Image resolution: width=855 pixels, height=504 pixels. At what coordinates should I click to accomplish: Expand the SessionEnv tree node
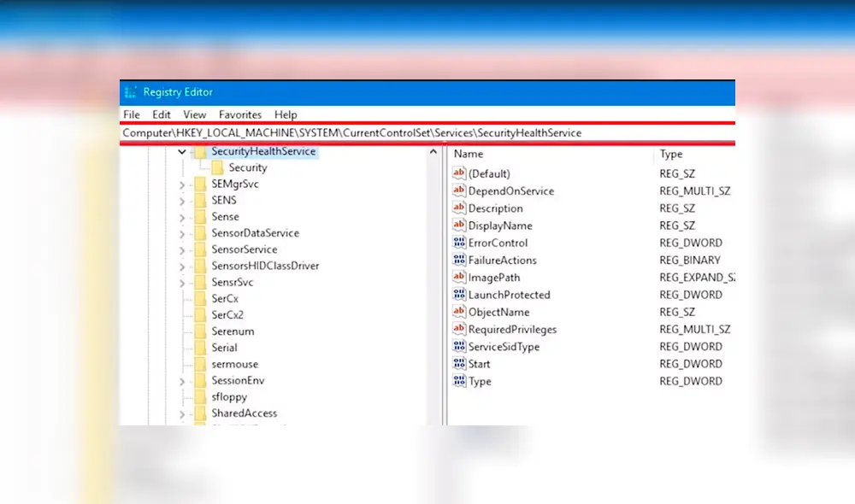(x=181, y=380)
